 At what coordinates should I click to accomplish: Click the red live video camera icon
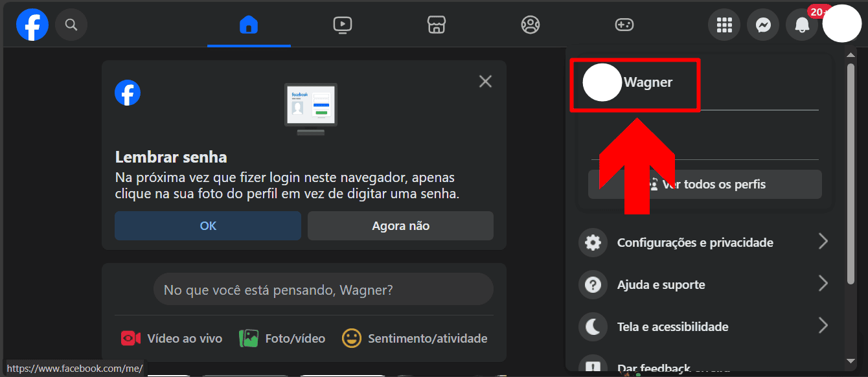(x=130, y=338)
